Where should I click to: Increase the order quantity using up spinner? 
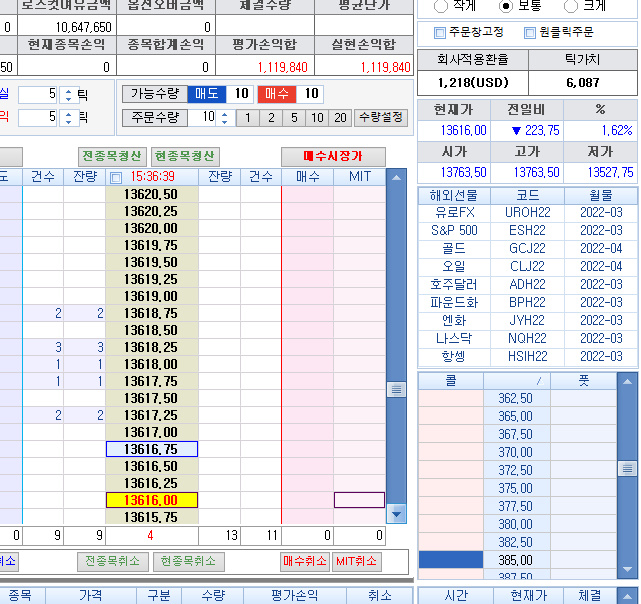[x=224, y=113]
